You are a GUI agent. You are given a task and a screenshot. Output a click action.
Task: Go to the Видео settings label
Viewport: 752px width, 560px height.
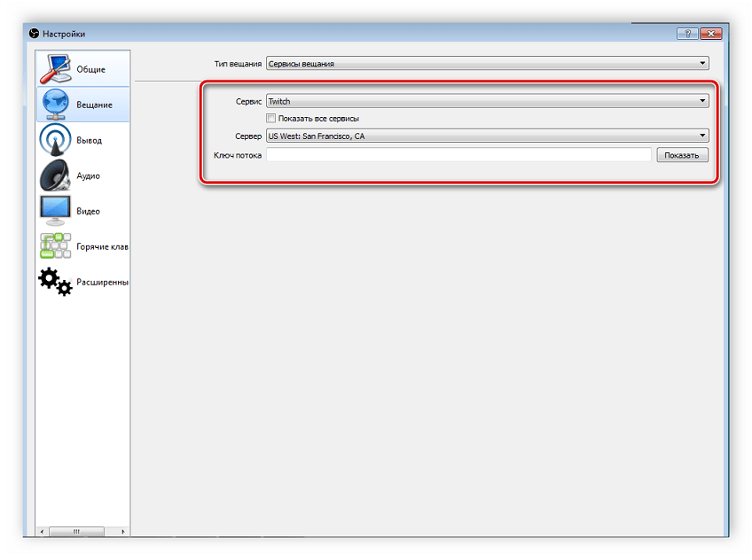pos(88,212)
